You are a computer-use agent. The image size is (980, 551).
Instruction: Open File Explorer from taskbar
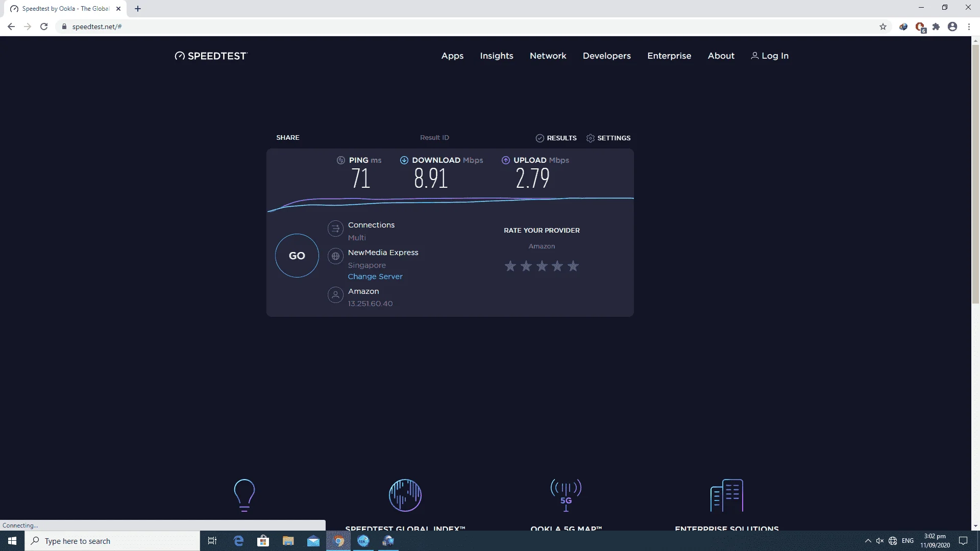click(x=288, y=541)
